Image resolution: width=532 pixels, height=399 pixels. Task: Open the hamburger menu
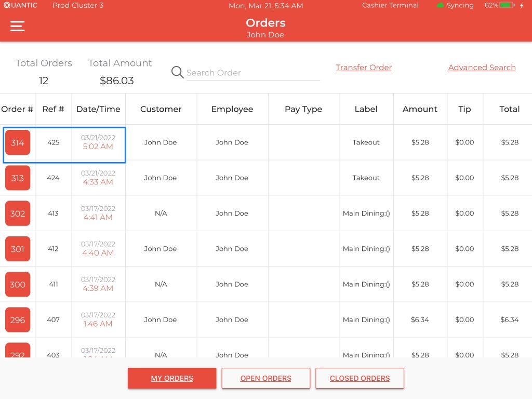pos(18,26)
